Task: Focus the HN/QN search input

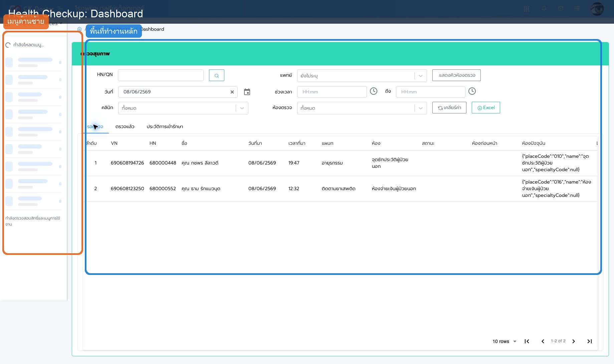Action: (x=161, y=75)
